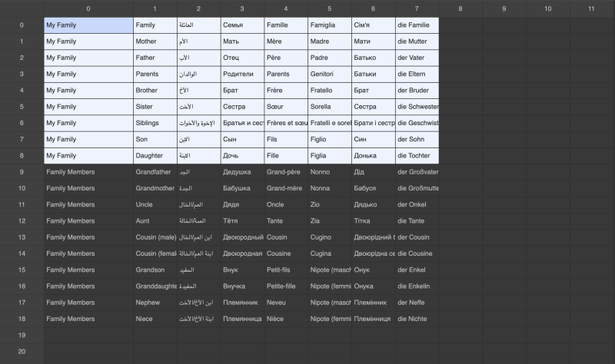Select the French cell 'Neveu'
The height and width of the screenshot is (364, 615).
(x=286, y=303)
